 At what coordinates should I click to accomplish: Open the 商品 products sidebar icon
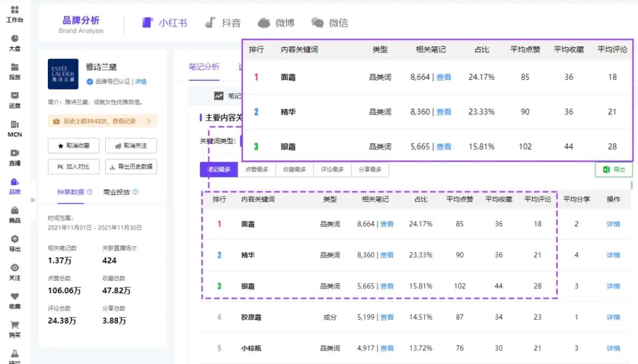pyautogui.click(x=15, y=215)
